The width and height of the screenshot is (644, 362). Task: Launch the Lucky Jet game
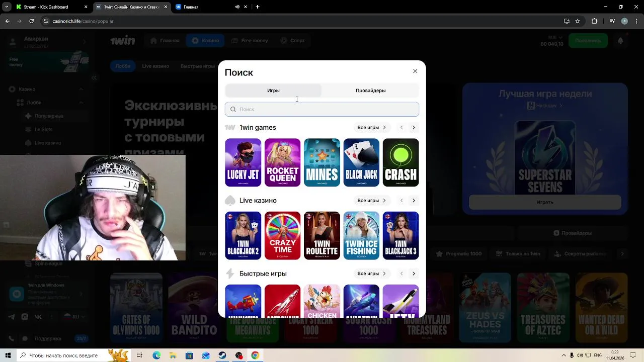coord(243,162)
